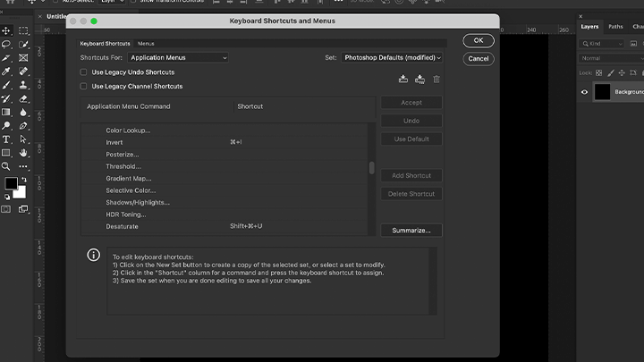Viewport: 644px width, 362px height.
Task: Cancel the Keyboard Shortcuts dialog
Action: (479, 59)
